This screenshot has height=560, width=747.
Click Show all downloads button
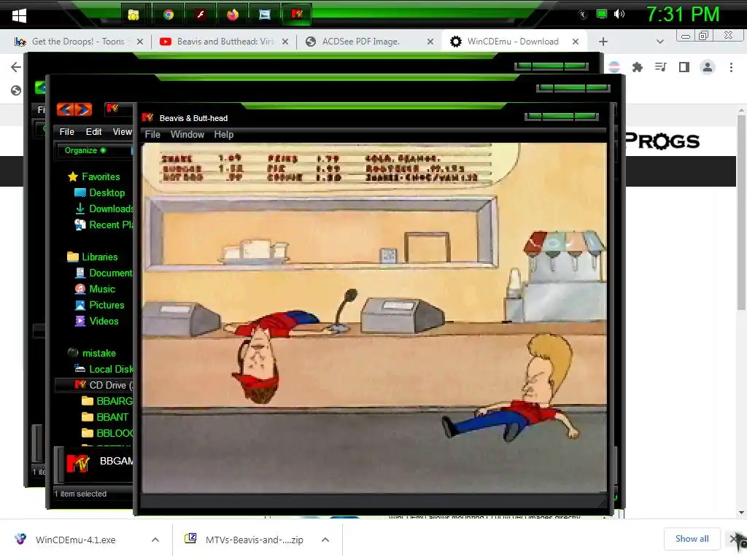pos(692,539)
